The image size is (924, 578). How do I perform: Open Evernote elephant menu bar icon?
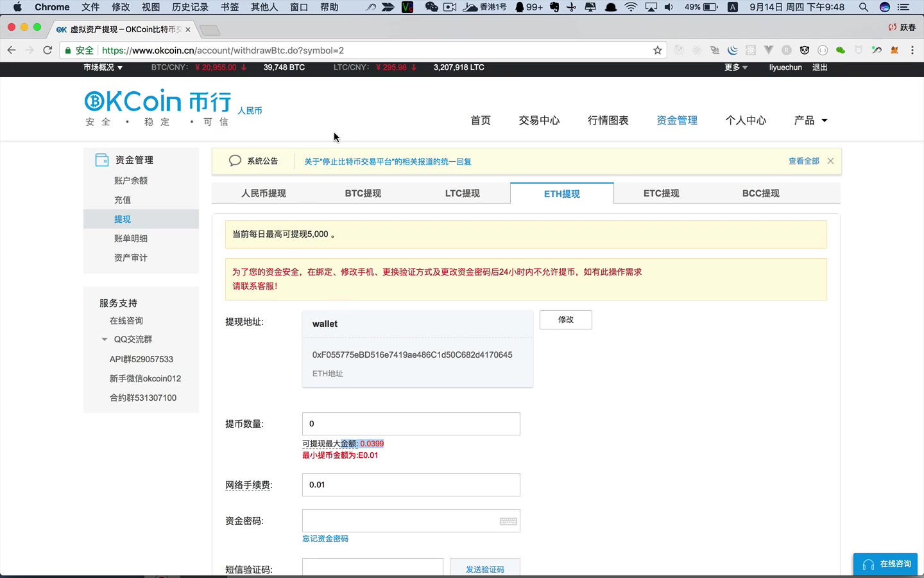point(554,7)
